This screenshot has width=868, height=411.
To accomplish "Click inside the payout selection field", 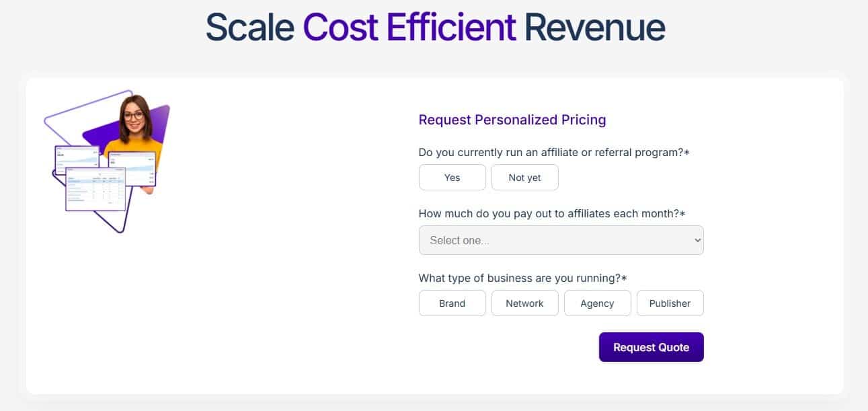I will click(538, 240).
